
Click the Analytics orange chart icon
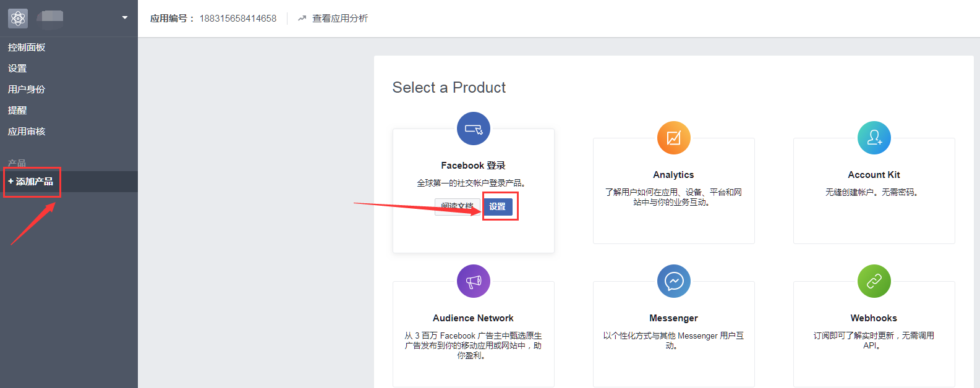click(x=673, y=138)
